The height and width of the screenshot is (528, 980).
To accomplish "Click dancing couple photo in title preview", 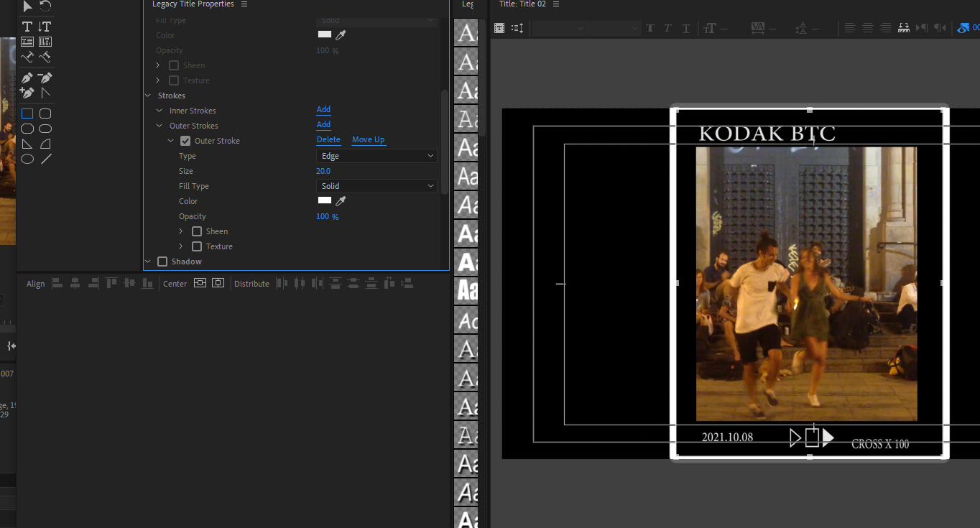I will [x=806, y=284].
